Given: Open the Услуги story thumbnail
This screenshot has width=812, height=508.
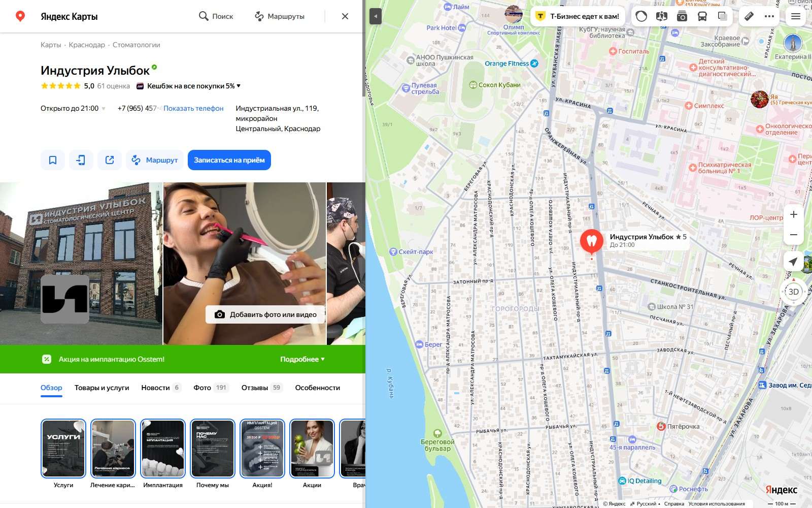Looking at the screenshot, I should [63, 449].
